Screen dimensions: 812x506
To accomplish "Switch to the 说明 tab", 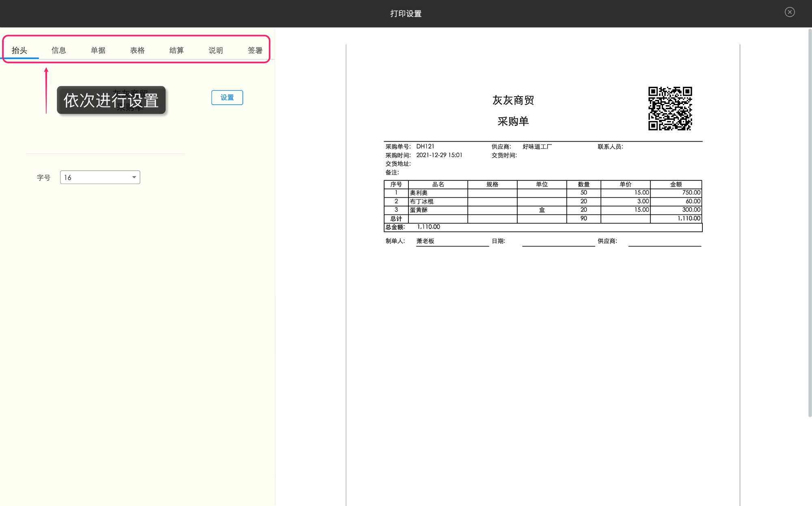I will coord(216,50).
